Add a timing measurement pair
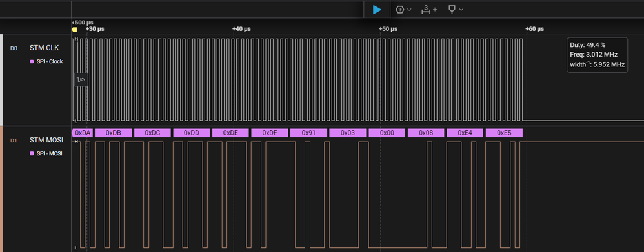Viewport: 644px width, 252px height. [x=429, y=10]
